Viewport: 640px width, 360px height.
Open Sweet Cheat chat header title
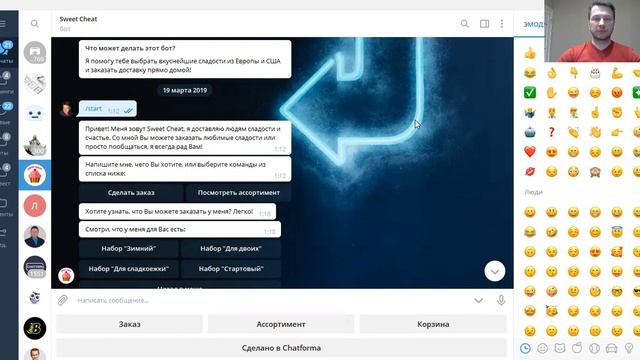(x=78, y=19)
